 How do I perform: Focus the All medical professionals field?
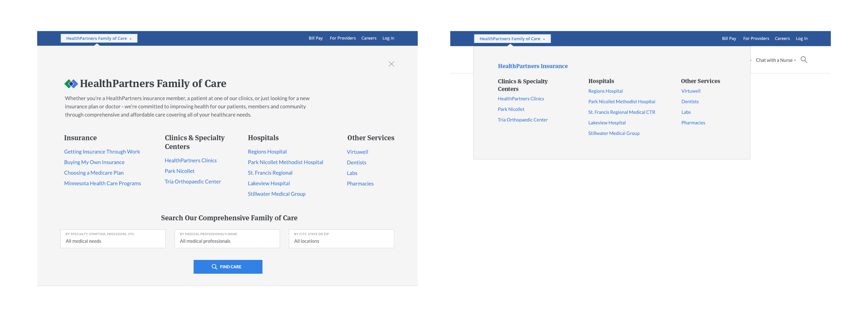tap(227, 239)
